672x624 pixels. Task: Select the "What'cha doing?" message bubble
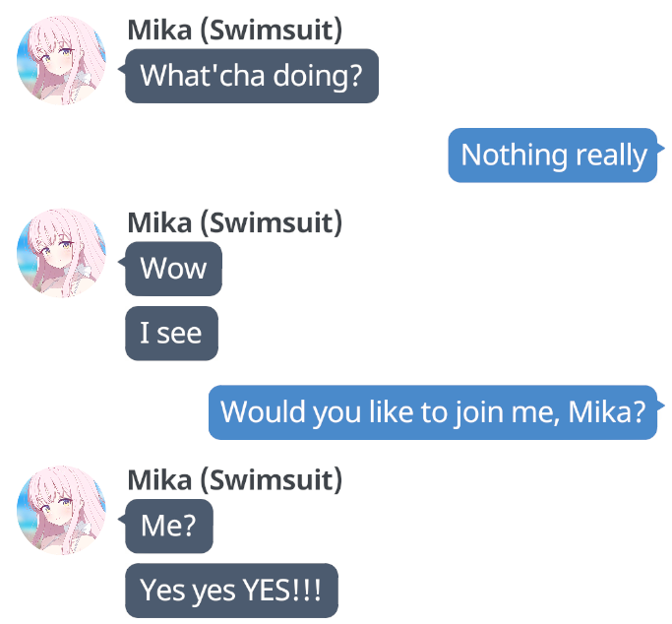252,76
